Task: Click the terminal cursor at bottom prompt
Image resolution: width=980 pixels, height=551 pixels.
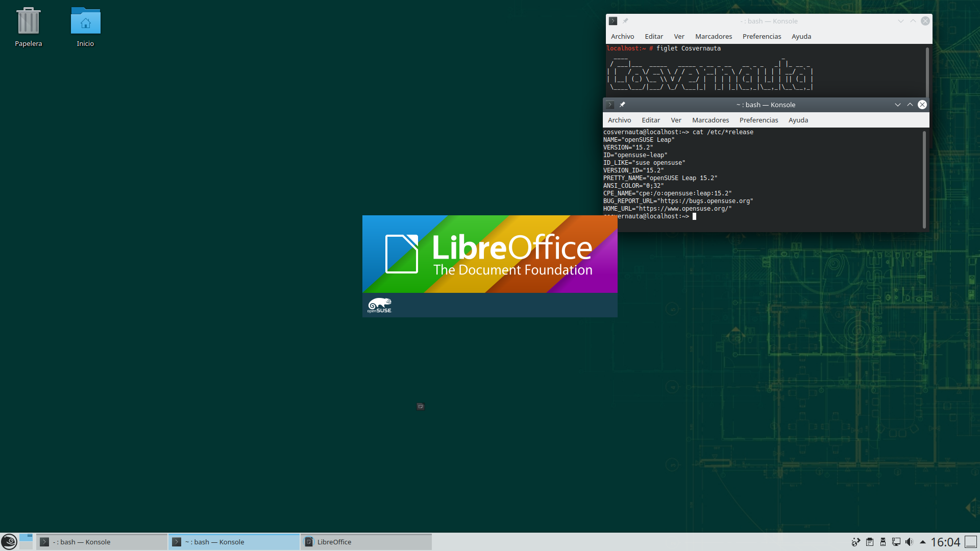Action: click(x=694, y=216)
